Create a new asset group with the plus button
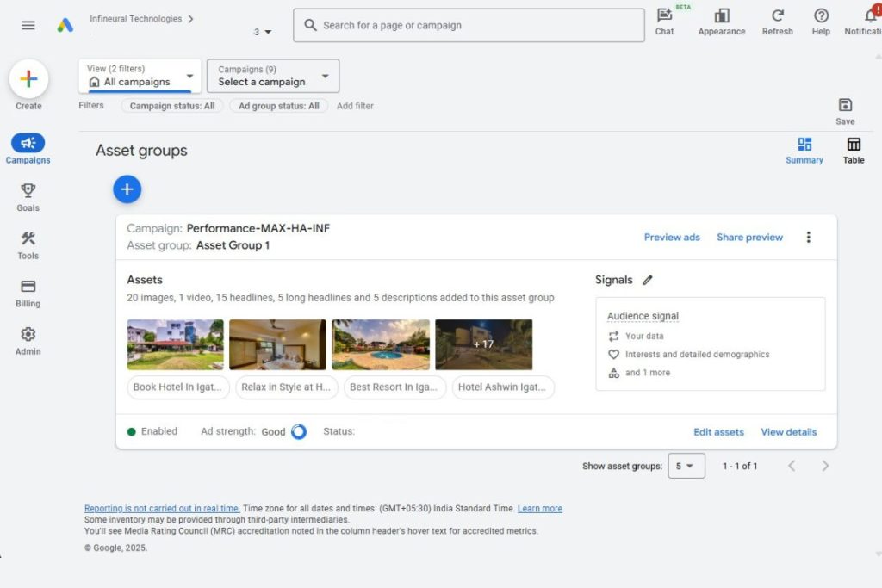The height and width of the screenshot is (588, 882). [127, 189]
